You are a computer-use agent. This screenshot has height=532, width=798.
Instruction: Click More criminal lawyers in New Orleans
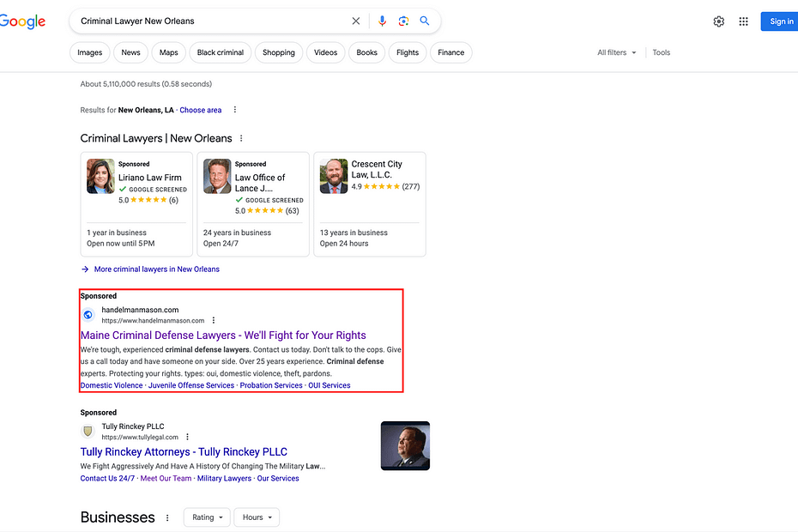point(157,269)
